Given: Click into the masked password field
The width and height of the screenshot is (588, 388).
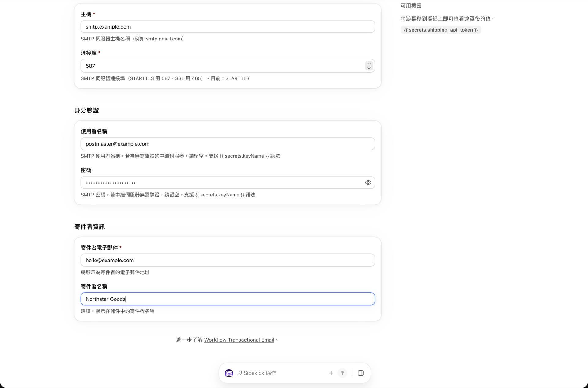Looking at the screenshot, I should (228, 182).
